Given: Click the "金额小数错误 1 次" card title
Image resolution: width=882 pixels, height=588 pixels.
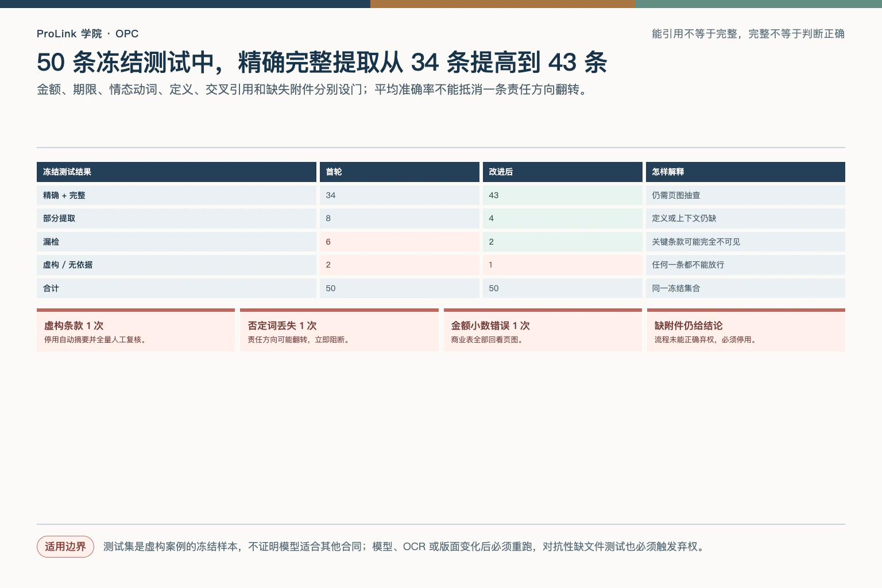Looking at the screenshot, I should 490,326.
